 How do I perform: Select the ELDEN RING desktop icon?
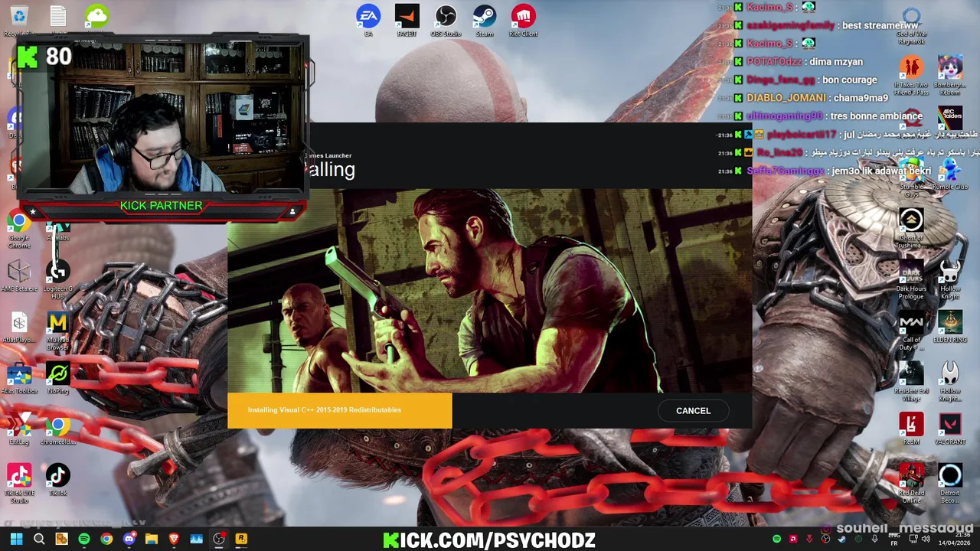coord(950,327)
